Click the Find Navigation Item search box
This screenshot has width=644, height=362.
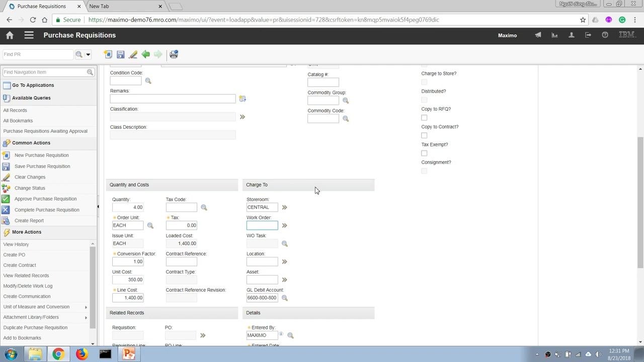point(45,72)
